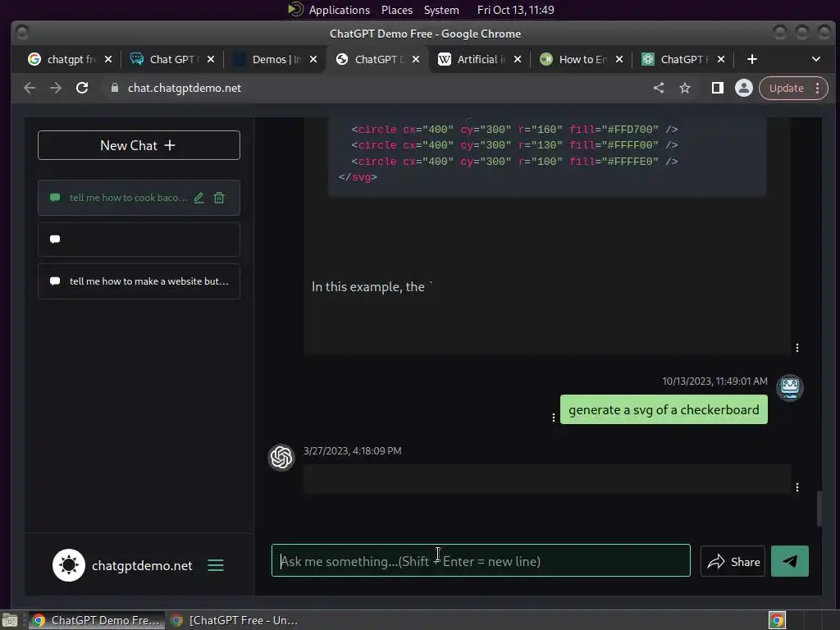Close the 'chatgpt fr' tab
840x630 pixels.
[108, 59]
